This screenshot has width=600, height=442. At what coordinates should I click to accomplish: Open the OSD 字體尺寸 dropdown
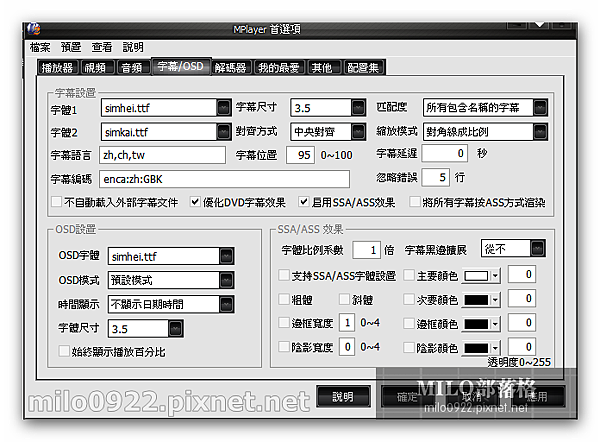click(176, 328)
